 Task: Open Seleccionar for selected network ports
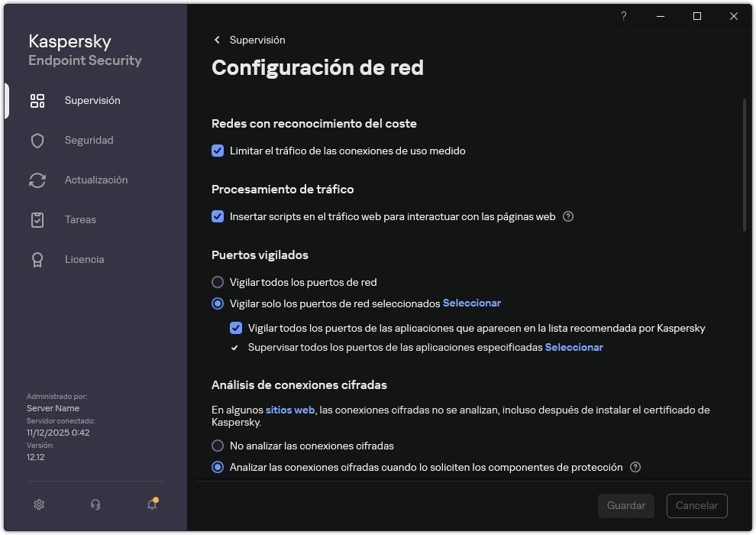click(x=471, y=303)
